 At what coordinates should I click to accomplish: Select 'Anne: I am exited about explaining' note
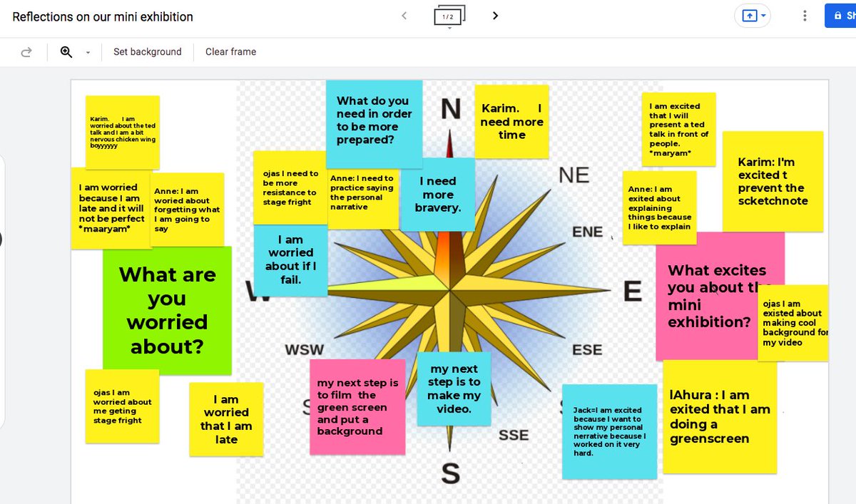point(659,207)
